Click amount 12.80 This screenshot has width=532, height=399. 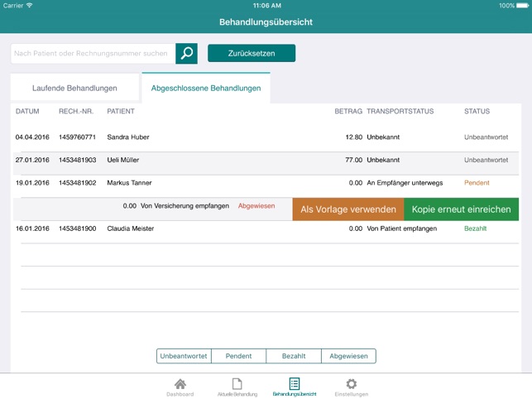tap(354, 137)
